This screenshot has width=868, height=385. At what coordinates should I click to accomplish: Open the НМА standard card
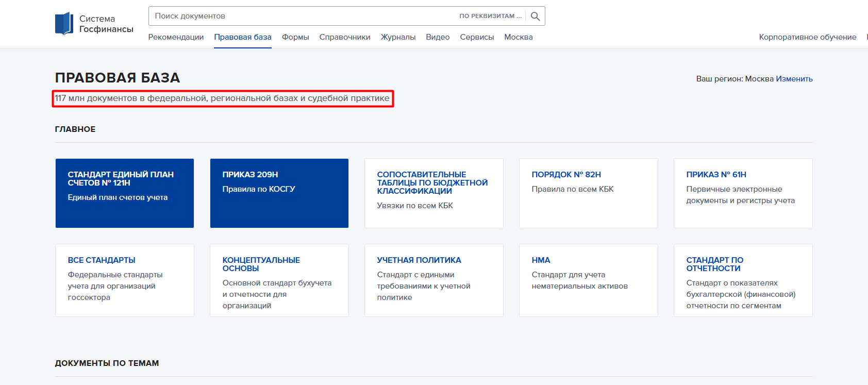[x=589, y=280]
